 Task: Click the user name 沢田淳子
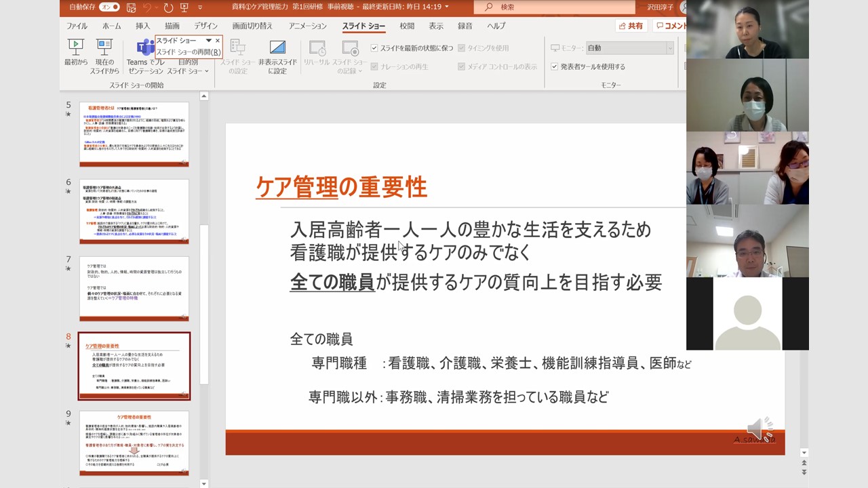tap(660, 7)
